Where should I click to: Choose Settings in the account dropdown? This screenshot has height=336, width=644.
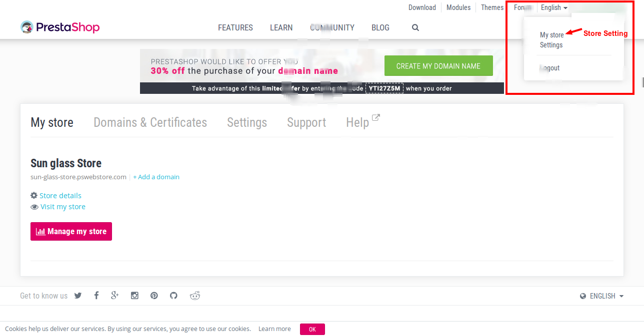click(x=551, y=45)
